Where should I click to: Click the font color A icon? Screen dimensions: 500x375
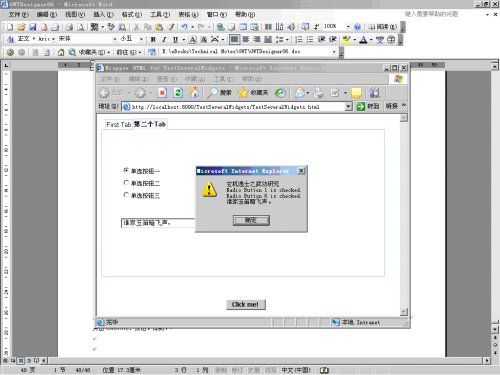363,40
